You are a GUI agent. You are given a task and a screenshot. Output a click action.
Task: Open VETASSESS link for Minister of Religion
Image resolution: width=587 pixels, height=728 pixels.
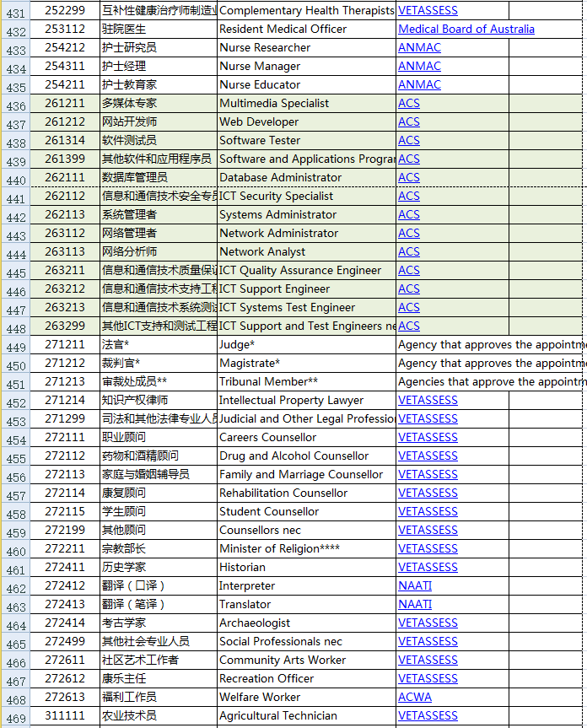[428, 549]
